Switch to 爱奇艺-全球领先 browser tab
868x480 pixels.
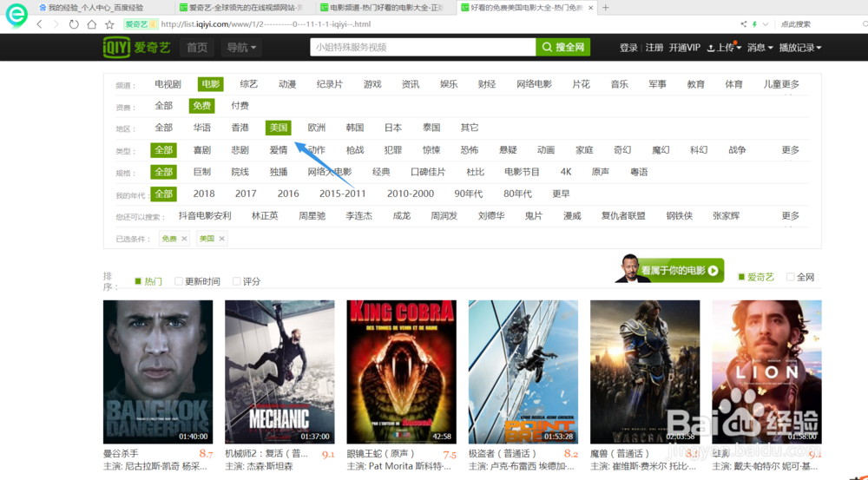245,8
